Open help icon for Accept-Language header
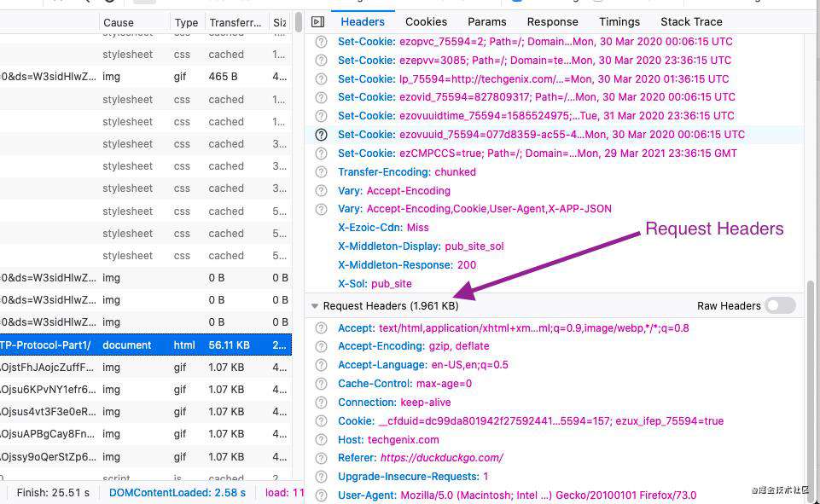820x504 pixels. 321,365
